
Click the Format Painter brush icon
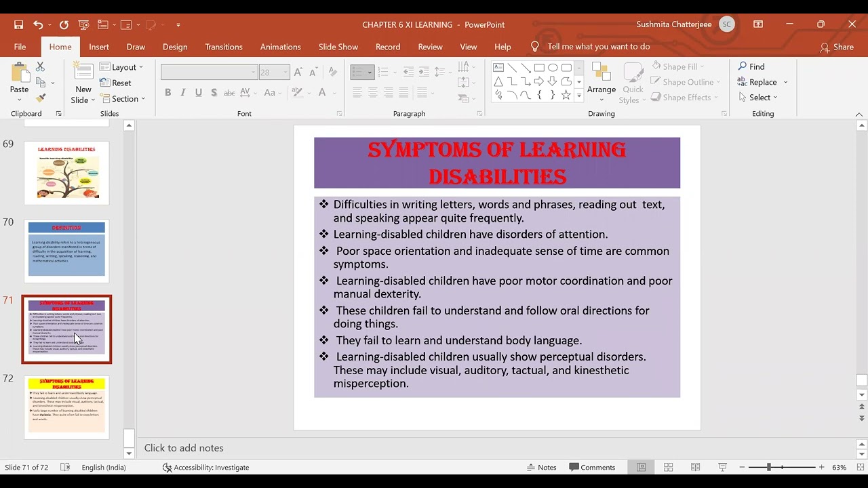coord(40,98)
